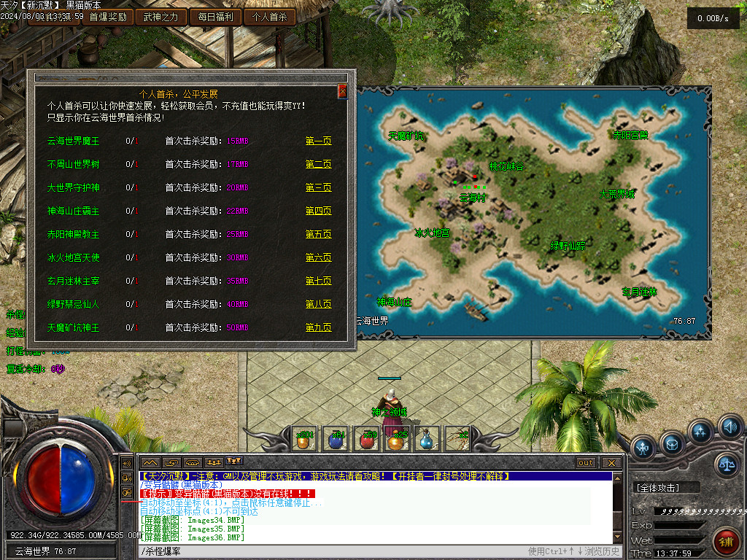Open the 首爆奖励 menu button
This screenshot has height=560, width=747.
108,17
